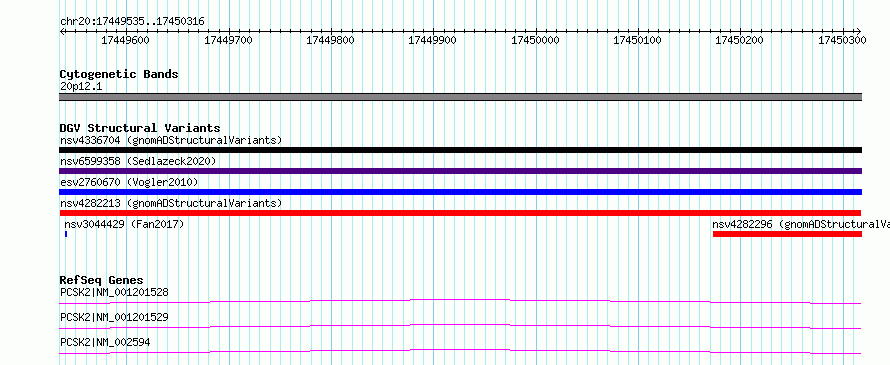890x365 pixels.
Task: Click the small blue nsv3044429 marker
Action: point(66,234)
